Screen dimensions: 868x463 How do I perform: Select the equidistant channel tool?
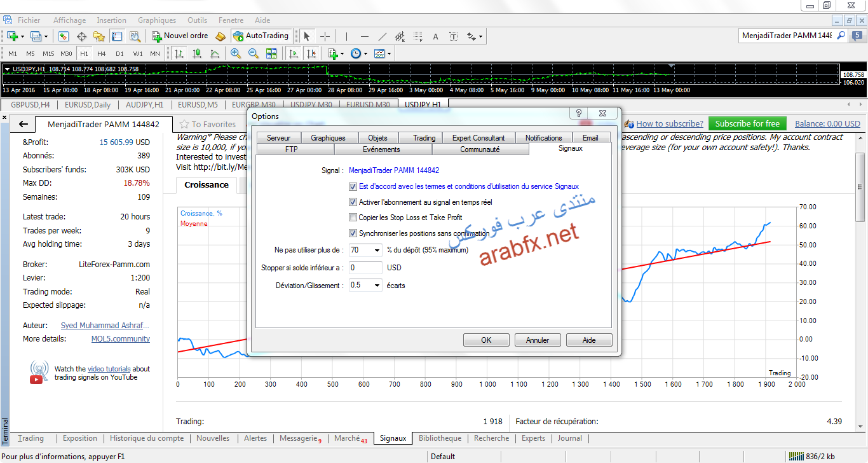[x=400, y=36]
